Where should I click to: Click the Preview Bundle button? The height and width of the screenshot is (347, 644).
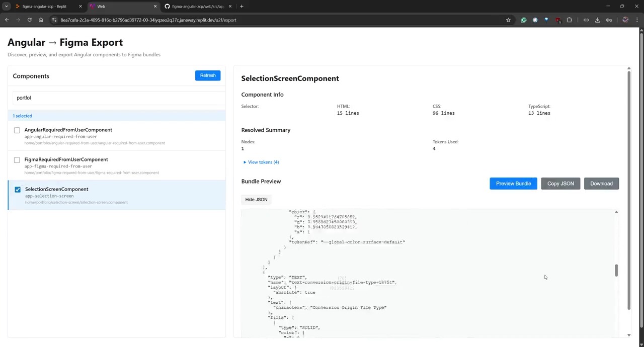click(513, 184)
